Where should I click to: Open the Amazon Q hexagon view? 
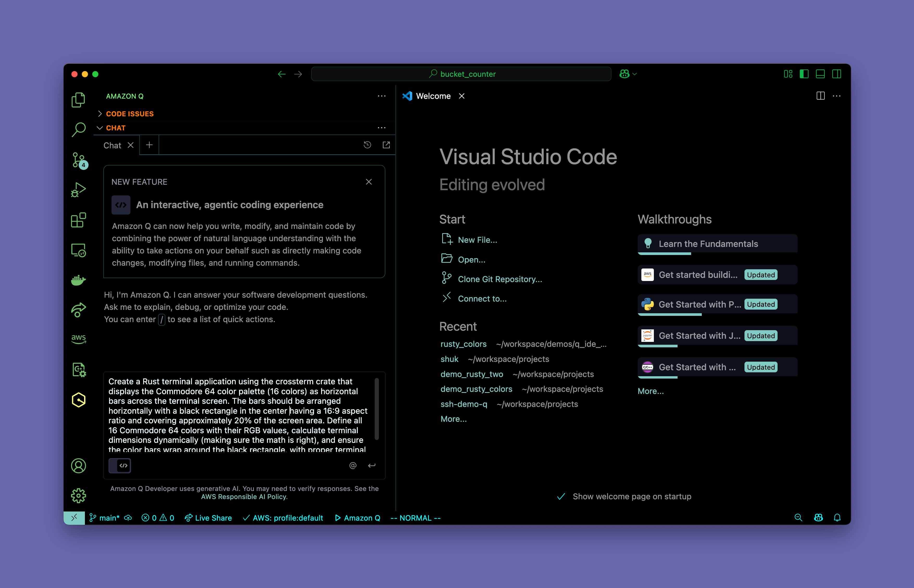coord(79,400)
